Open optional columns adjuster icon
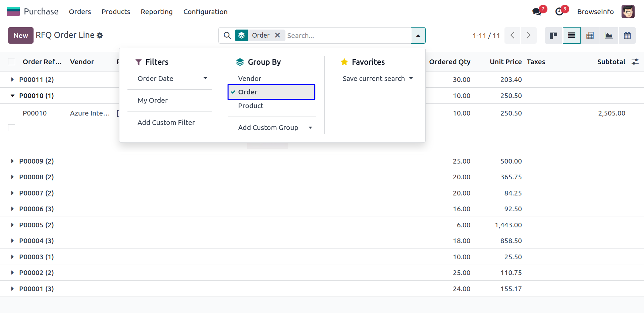The height and width of the screenshot is (313, 644). 635,62
